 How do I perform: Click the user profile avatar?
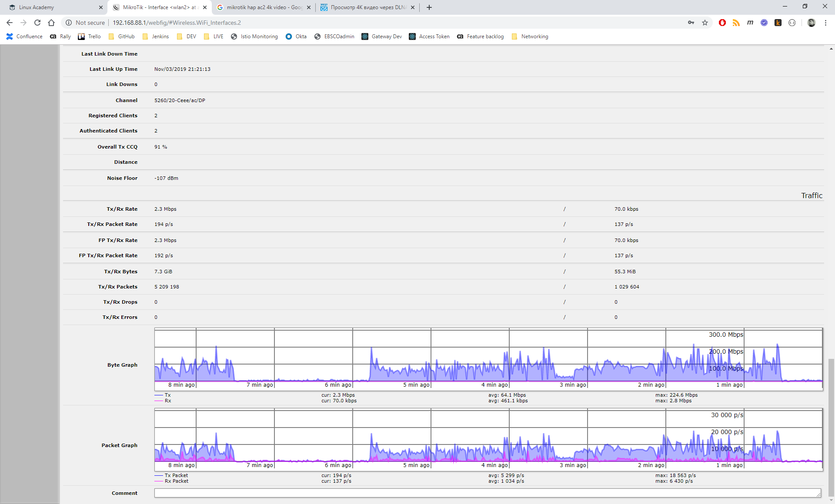pos(811,23)
